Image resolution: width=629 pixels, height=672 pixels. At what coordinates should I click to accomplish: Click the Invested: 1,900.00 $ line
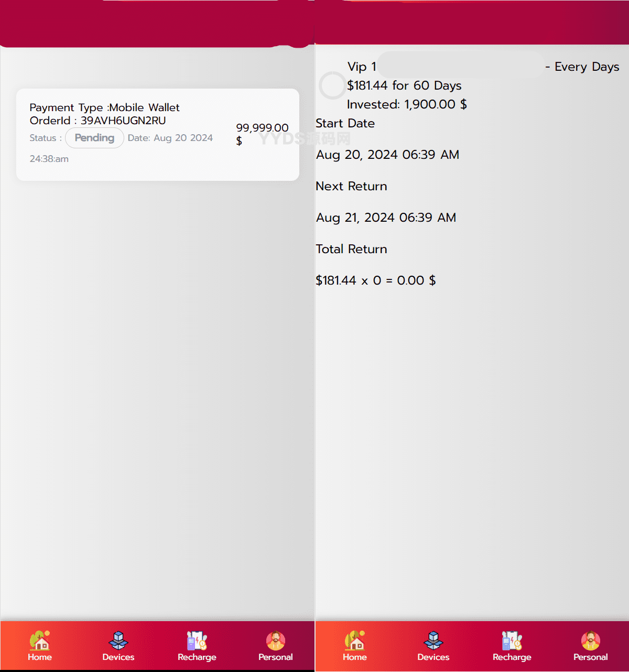pyautogui.click(x=407, y=104)
